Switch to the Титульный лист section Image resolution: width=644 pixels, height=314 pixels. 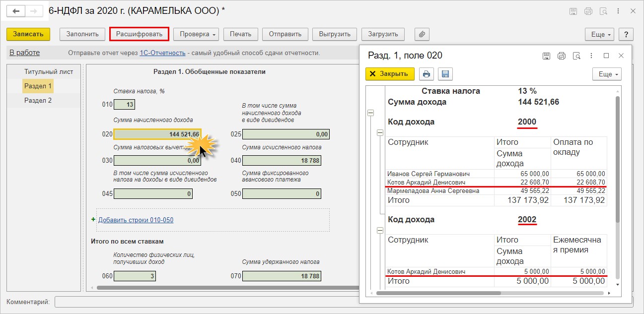(49, 72)
